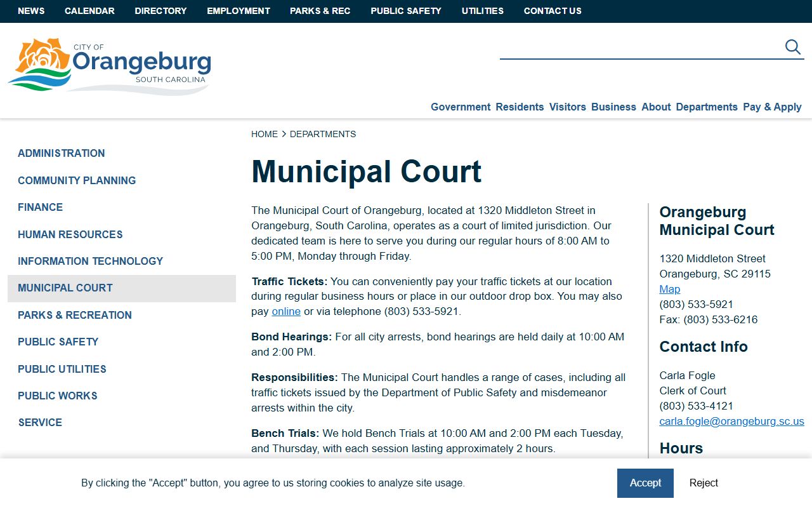Go to HOME breadcrumb
The width and height of the screenshot is (812, 508).
tap(265, 134)
